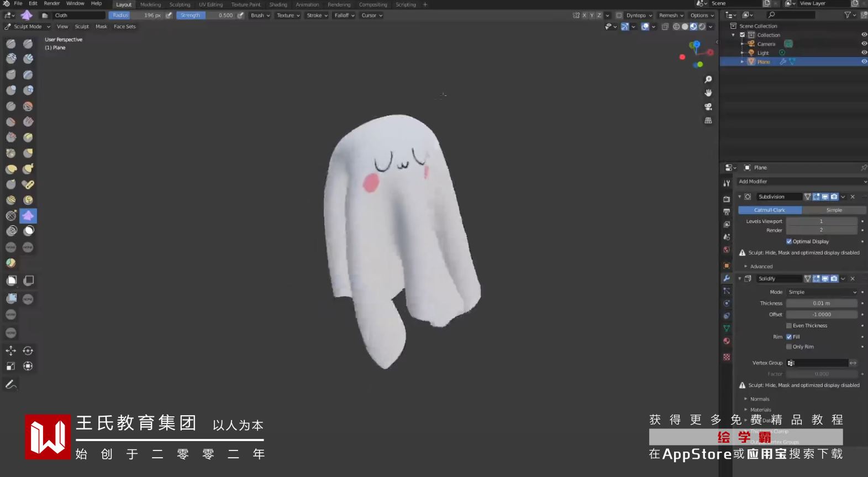Open the Texture properties tab
Image resolution: width=868 pixels, height=477 pixels.
coord(727,357)
